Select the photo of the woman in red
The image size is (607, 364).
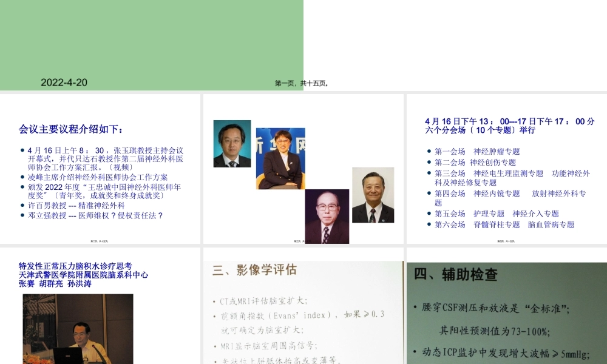tap(280, 160)
